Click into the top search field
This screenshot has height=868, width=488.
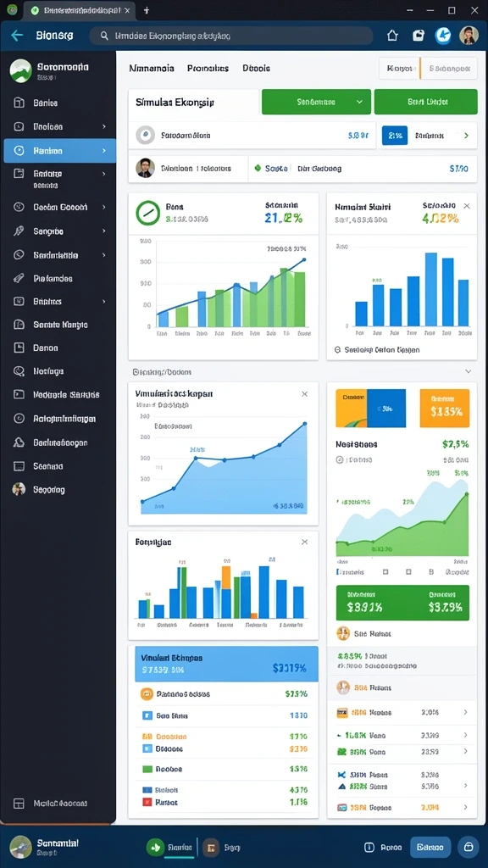pyautogui.click(x=231, y=36)
